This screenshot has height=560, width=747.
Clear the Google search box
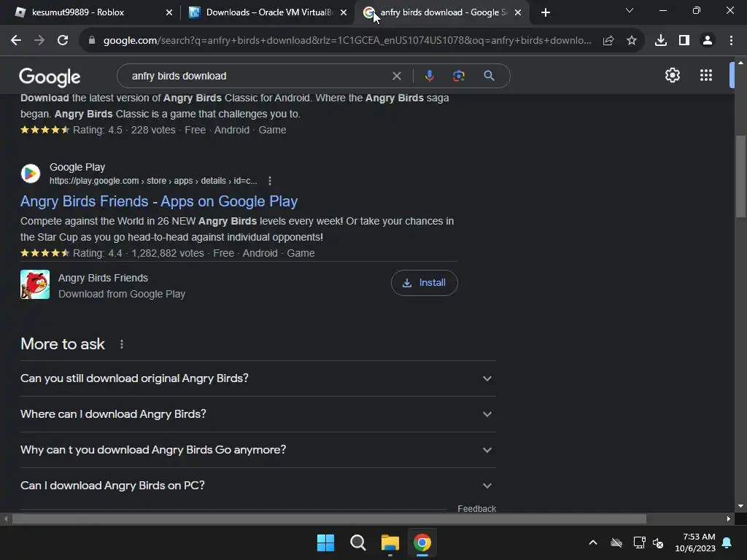tap(396, 76)
